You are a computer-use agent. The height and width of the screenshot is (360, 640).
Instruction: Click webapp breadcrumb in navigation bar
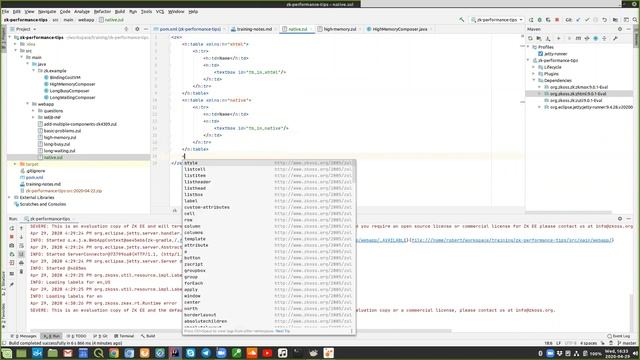86,20
